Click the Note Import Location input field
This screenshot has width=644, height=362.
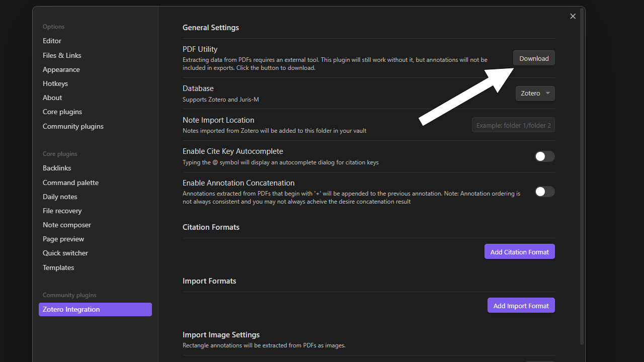pos(513,125)
